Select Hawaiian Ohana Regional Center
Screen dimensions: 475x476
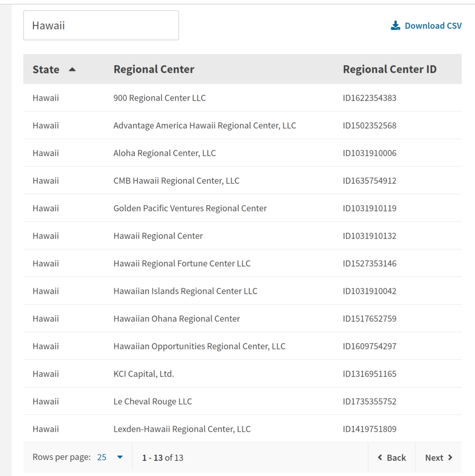[177, 319]
